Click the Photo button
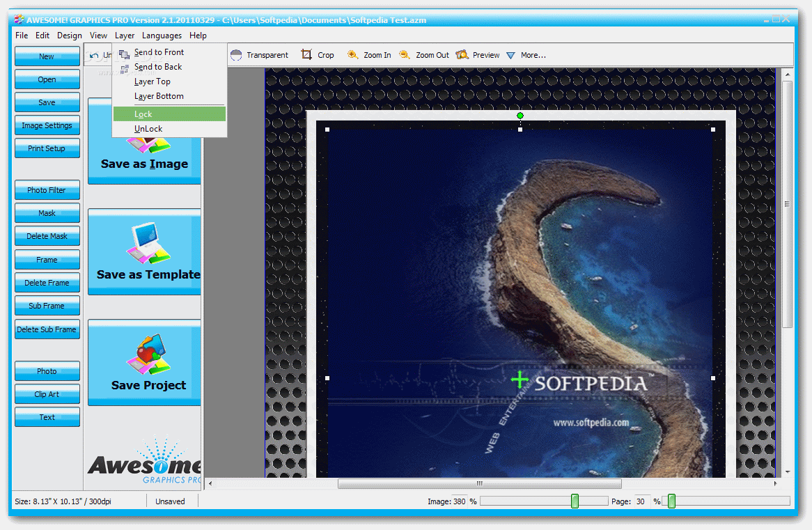 tap(47, 371)
